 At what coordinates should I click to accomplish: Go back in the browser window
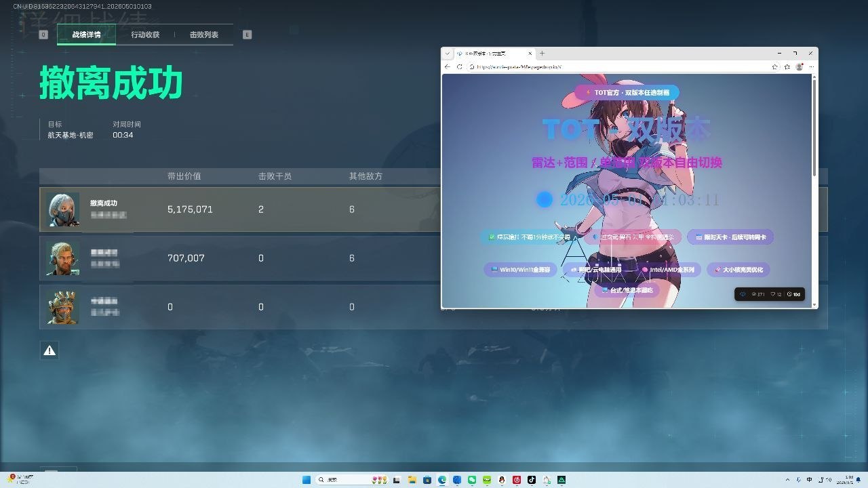coord(448,66)
